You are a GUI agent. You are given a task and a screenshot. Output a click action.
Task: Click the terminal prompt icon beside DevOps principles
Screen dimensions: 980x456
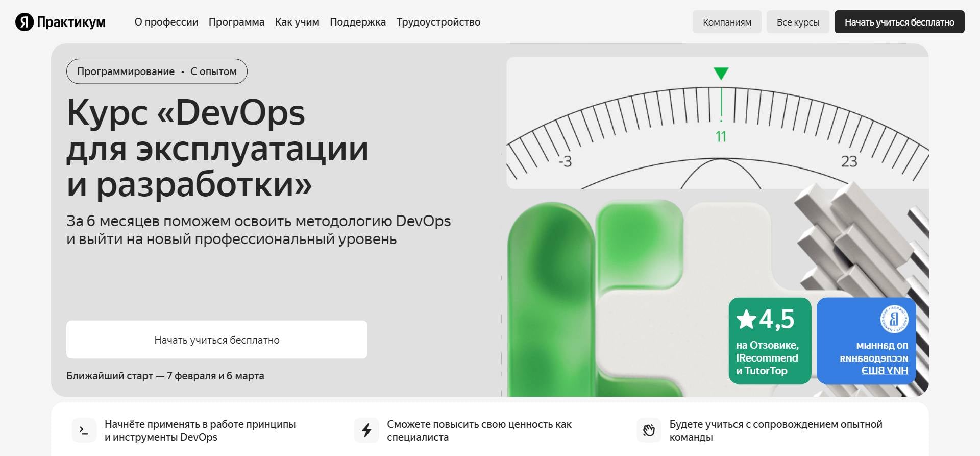coord(84,430)
